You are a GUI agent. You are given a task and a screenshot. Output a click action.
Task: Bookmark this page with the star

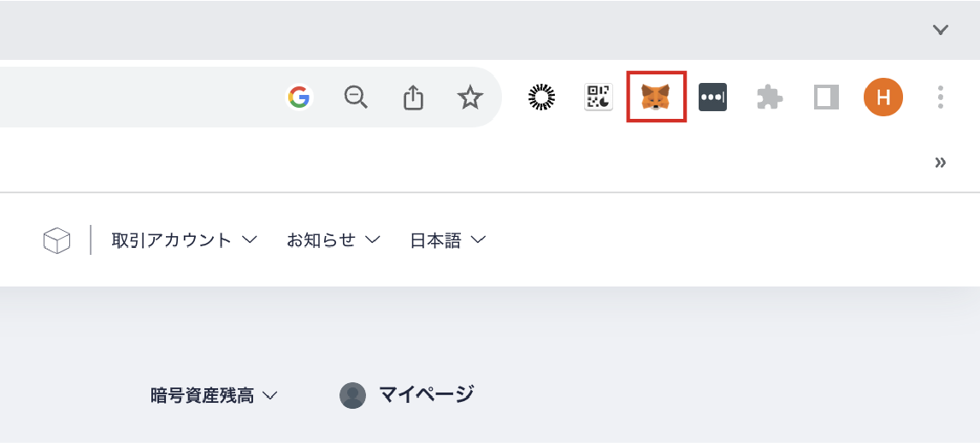470,97
